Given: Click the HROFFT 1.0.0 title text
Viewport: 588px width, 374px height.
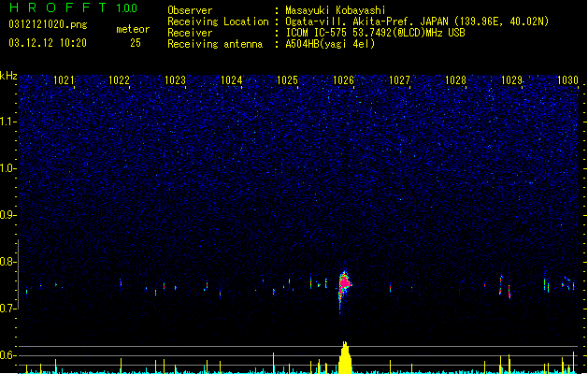Looking at the screenshot, I should pyautogui.click(x=73, y=7).
